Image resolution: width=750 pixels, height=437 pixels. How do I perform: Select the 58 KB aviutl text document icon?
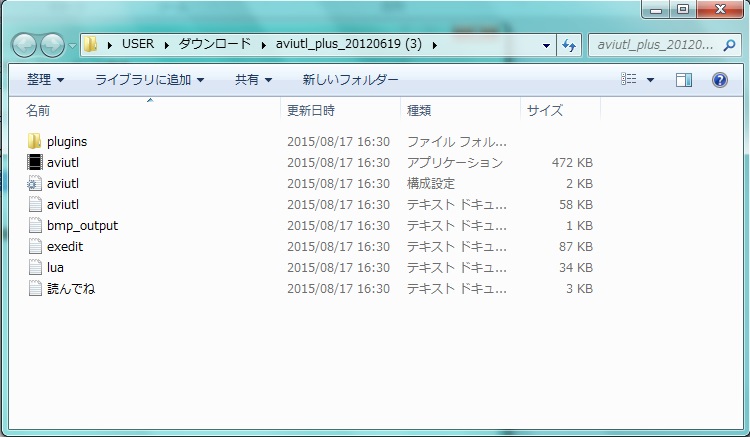click(x=35, y=204)
